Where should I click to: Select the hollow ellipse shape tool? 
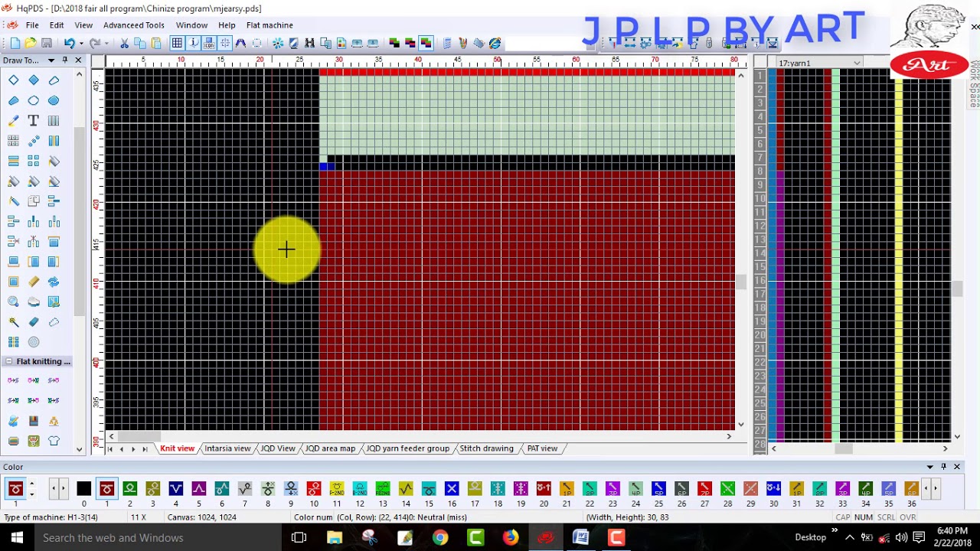point(34,100)
